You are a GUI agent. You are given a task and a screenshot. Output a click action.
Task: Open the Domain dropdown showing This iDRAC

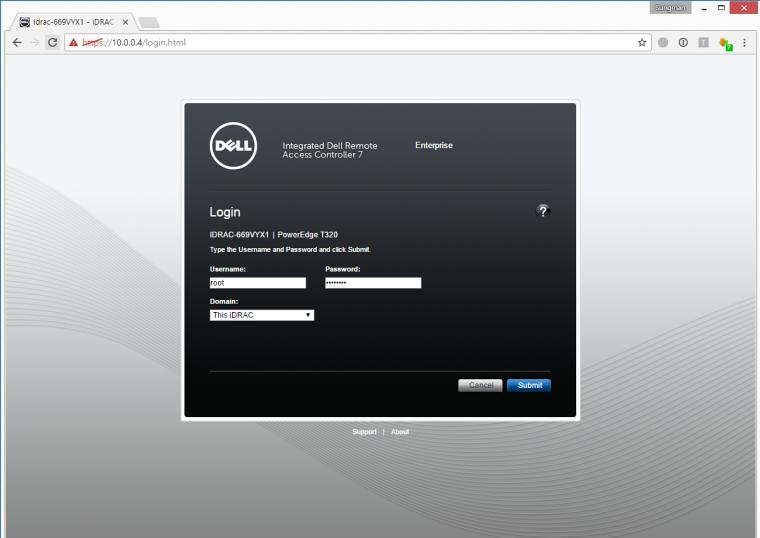pyautogui.click(x=262, y=315)
